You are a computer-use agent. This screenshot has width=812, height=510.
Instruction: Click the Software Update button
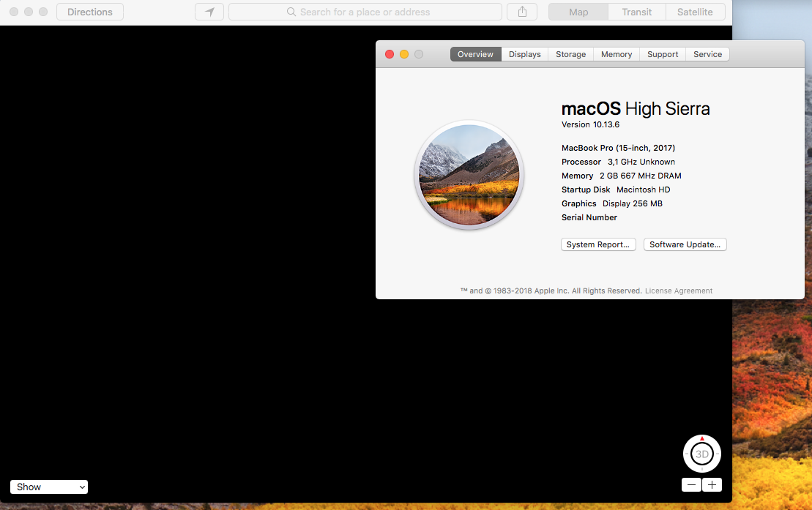(685, 244)
